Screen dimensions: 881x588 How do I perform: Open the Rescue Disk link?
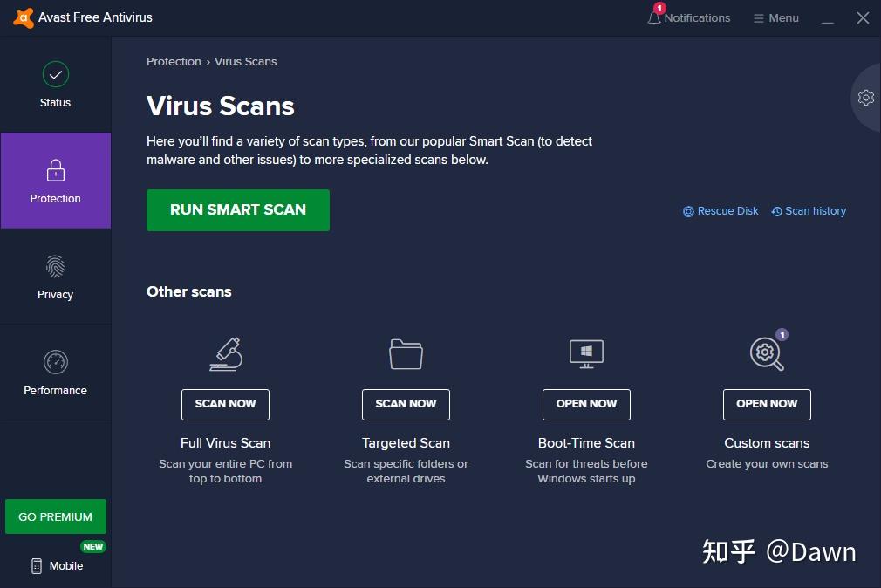pyautogui.click(x=721, y=211)
